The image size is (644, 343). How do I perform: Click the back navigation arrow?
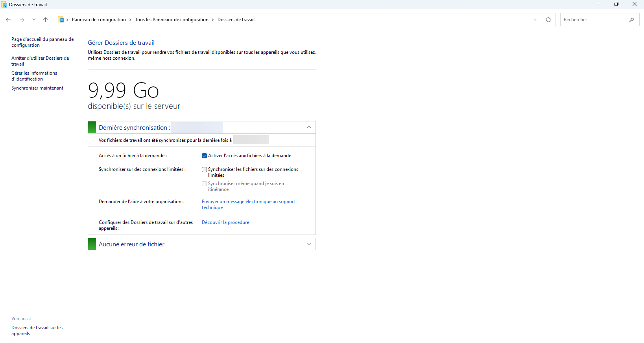point(8,20)
